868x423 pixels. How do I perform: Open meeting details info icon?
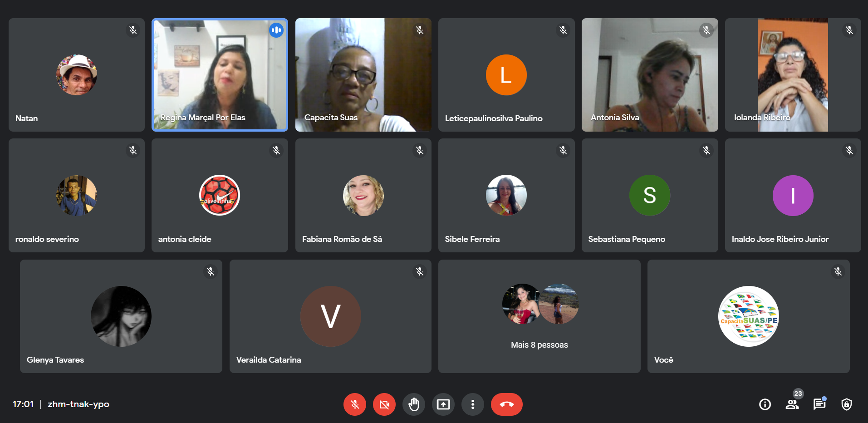(x=765, y=404)
